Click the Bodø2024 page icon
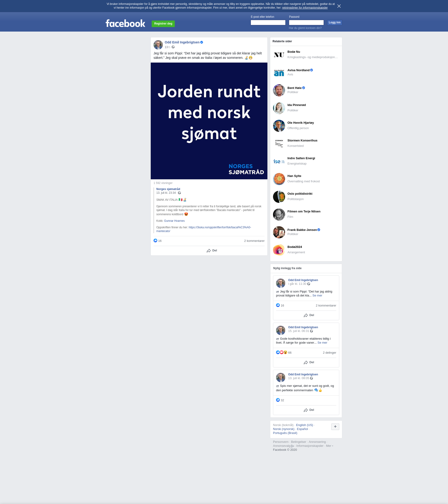This screenshot has height=504, width=448. point(279,250)
